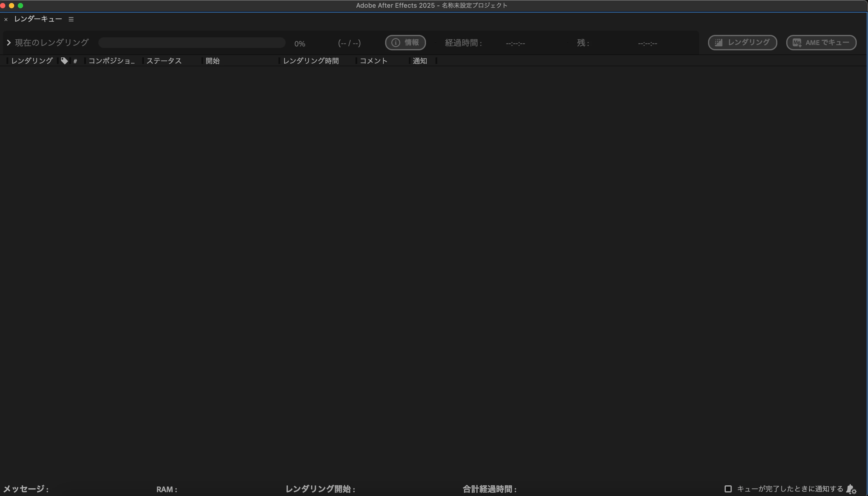Click the レンダリング時間 column header
This screenshot has height=496, width=868.
tap(310, 61)
